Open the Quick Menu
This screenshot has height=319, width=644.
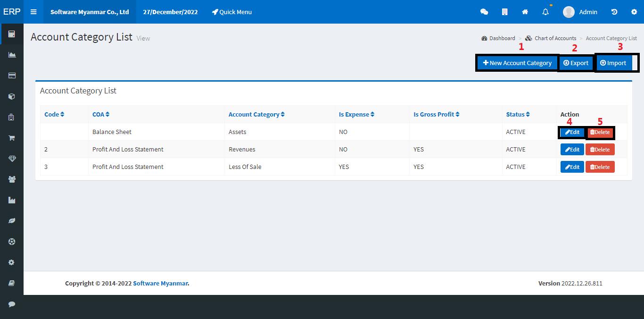tap(232, 12)
